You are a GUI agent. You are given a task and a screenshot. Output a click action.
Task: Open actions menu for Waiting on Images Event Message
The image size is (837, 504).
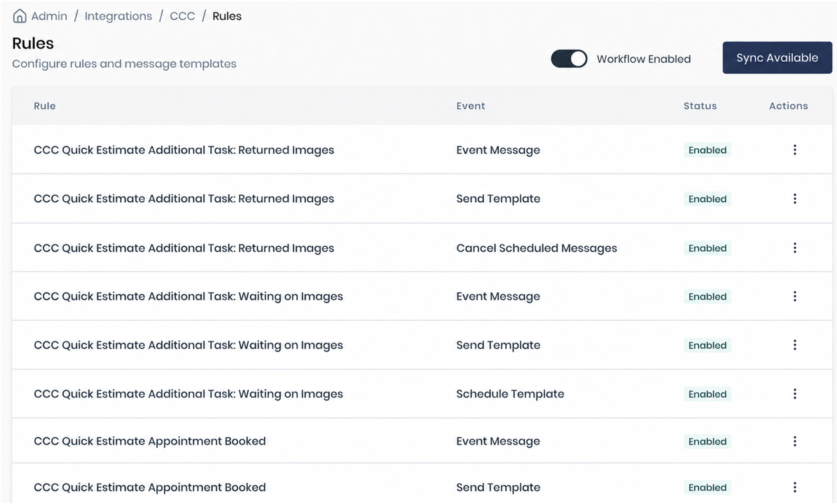click(794, 296)
